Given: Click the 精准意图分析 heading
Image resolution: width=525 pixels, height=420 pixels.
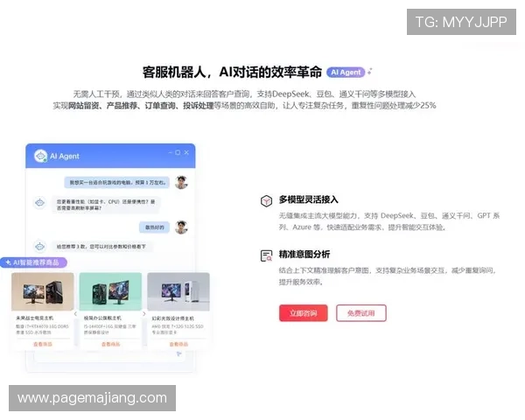Looking at the screenshot, I should point(304,255).
